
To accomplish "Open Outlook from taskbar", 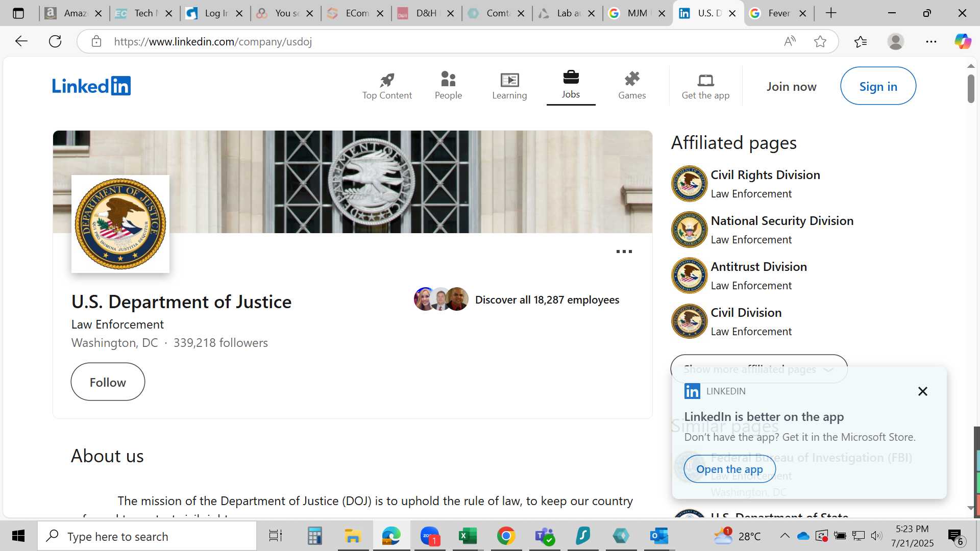I will 659,536.
